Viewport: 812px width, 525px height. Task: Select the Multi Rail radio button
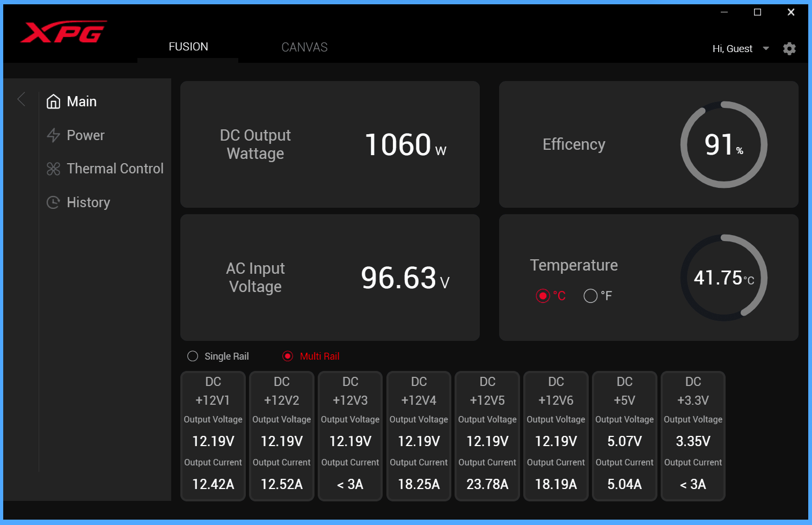tap(288, 356)
